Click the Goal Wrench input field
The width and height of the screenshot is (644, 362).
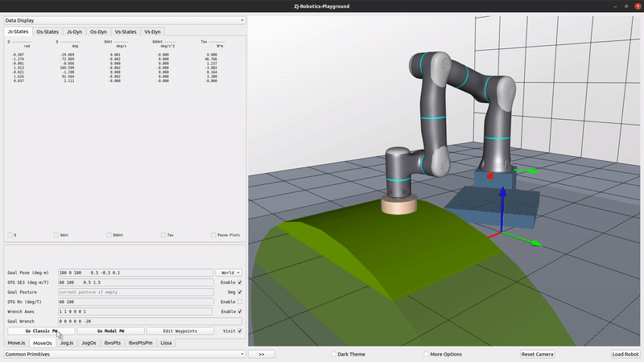[148, 321]
